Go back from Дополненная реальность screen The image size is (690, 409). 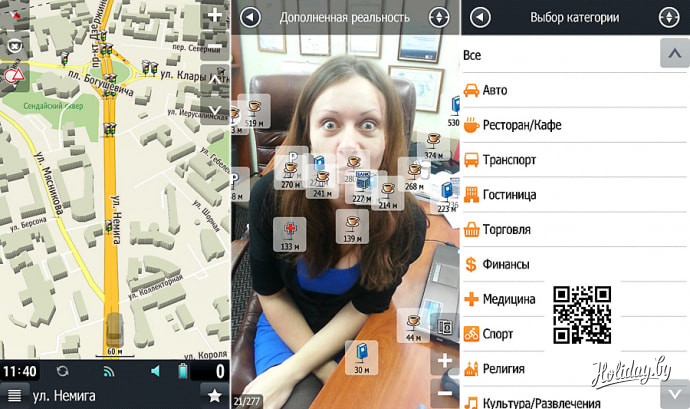(251, 17)
